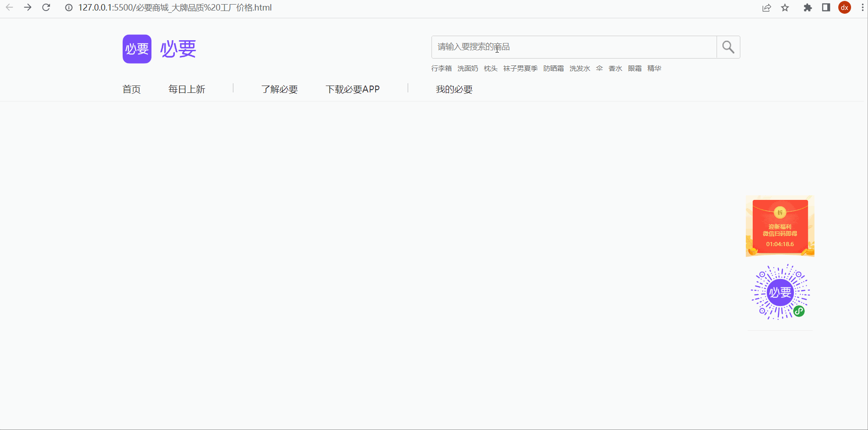868x430 pixels.
Task: Click the browser back arrow
Action: tap(9, 7)
